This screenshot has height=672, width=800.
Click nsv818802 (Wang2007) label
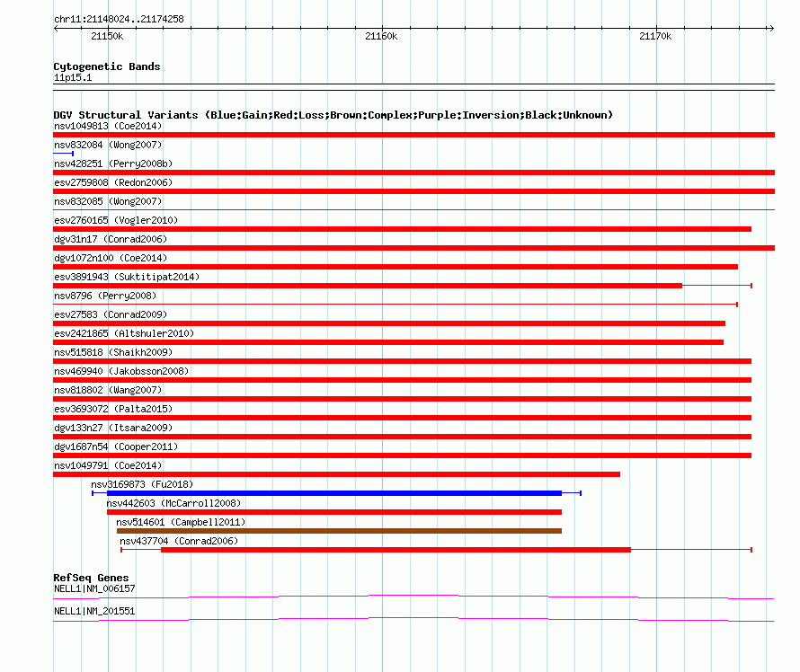point(108,390)
